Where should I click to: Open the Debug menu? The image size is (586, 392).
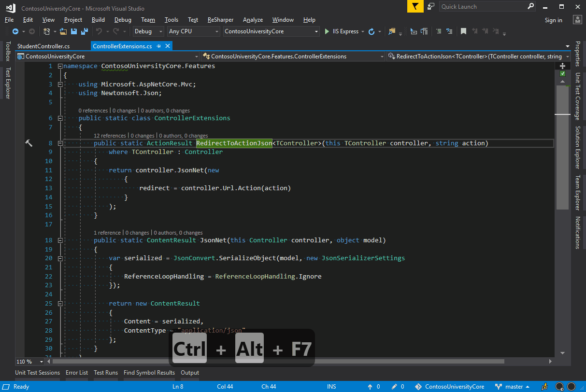tap(123, 20)
